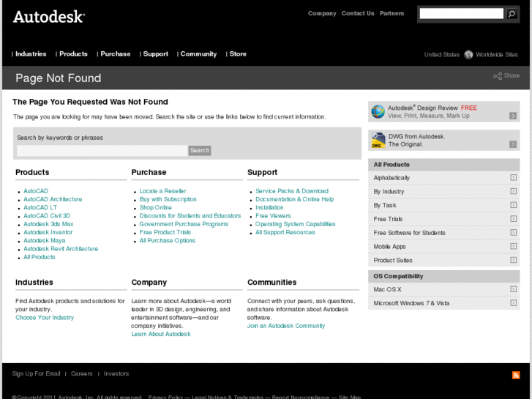Image resolution: width=532 pixels, height=399 pixels.
Task: Click Government Purchase Programs link
Action: coord(184,224)
